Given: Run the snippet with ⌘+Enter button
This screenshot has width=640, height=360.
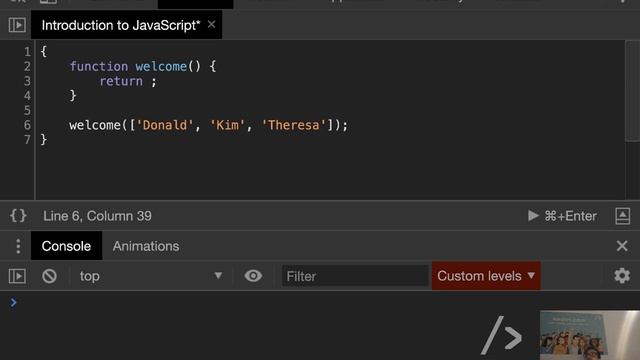Looking at the screenshot, I should 562,216.
